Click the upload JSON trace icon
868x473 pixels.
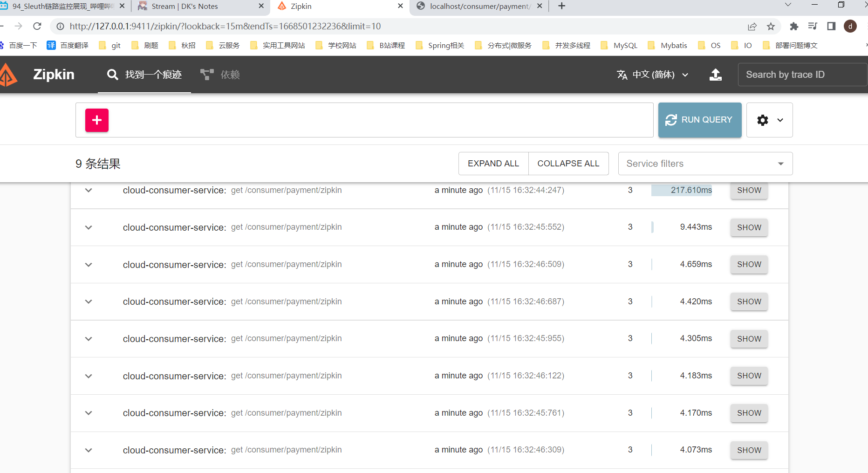(716, 75)
